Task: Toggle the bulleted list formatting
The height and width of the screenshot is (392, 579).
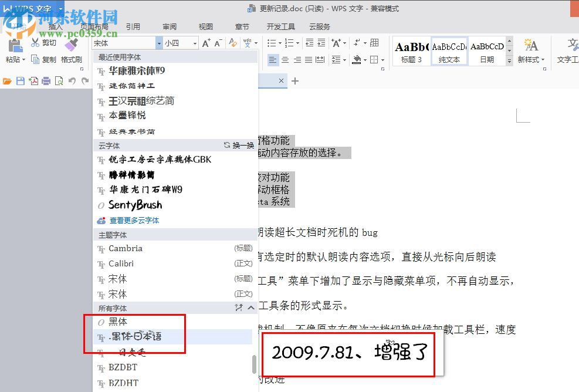Action: [x=273, y=43]
